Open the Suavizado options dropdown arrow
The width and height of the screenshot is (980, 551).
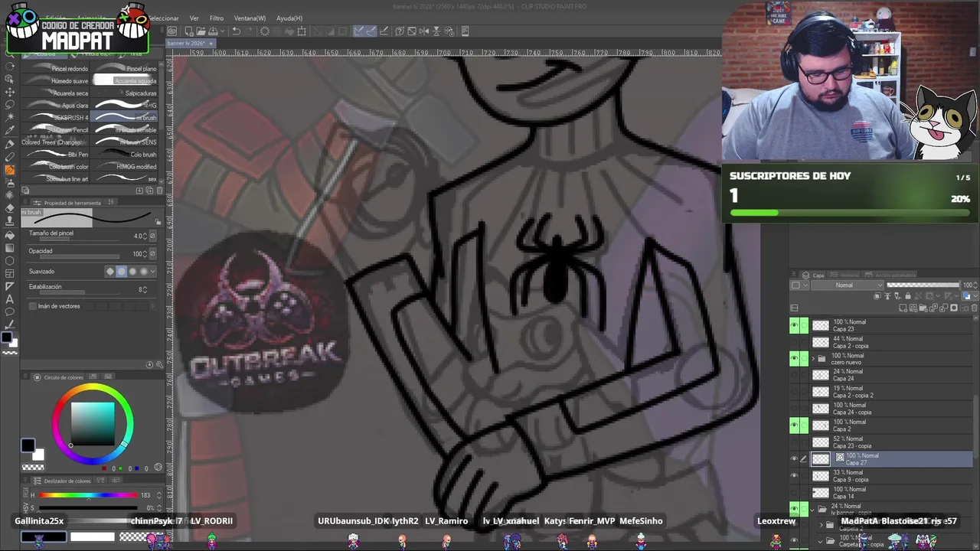point(153,271)
